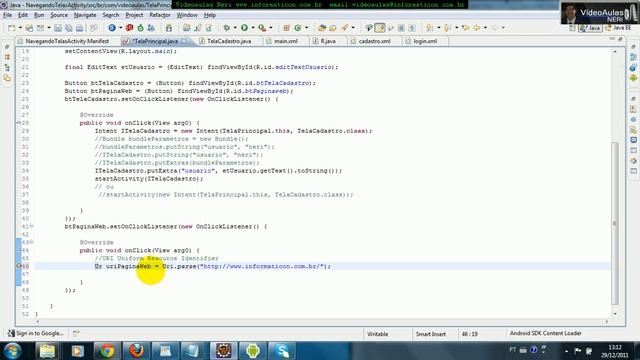Click the Save toolbar icon
640x360 pixels.
(58, 28)
